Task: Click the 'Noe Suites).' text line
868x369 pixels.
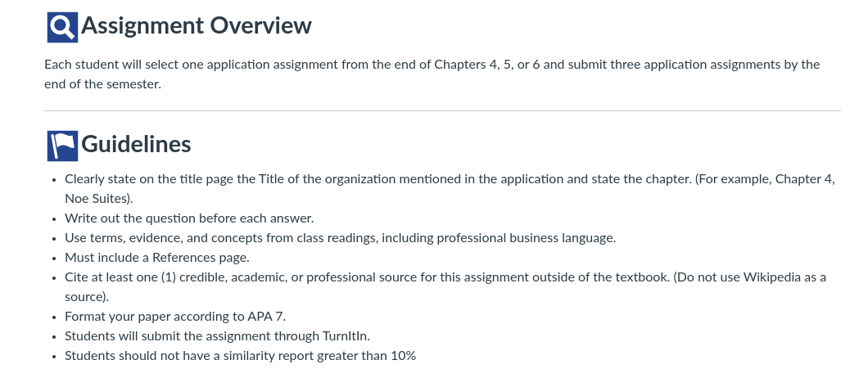Action: 98,199
